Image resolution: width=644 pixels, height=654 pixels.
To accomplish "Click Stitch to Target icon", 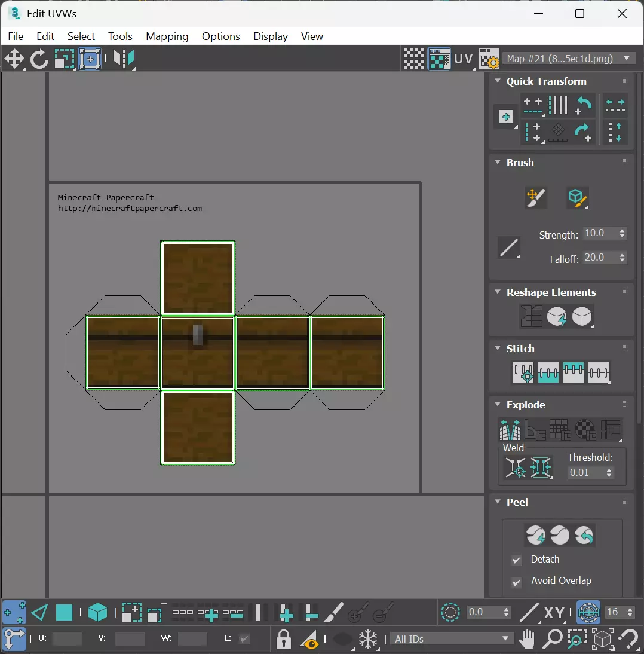I will [523, 372].
